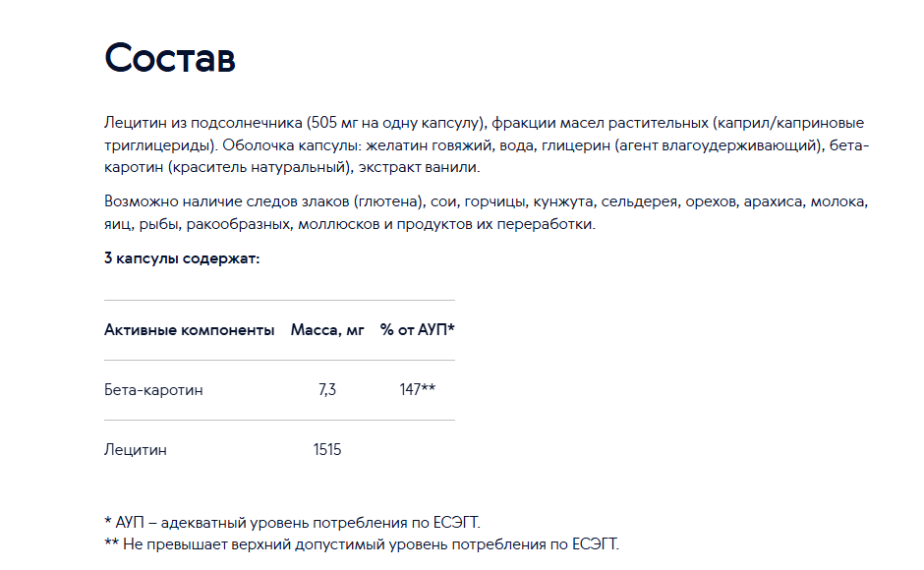The height and width of the screenshot is (570, 924).
Task: Click the "Возможно наличие следов злаков" line
Action: [487, 201]
